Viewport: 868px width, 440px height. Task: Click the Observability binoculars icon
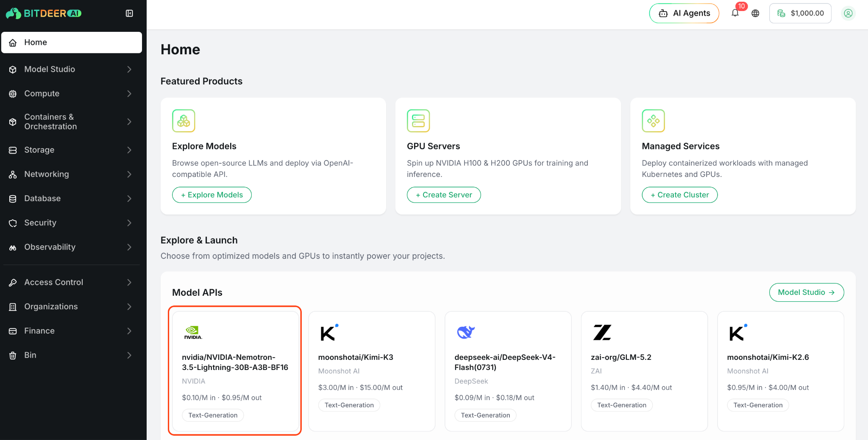pos(13,247)
